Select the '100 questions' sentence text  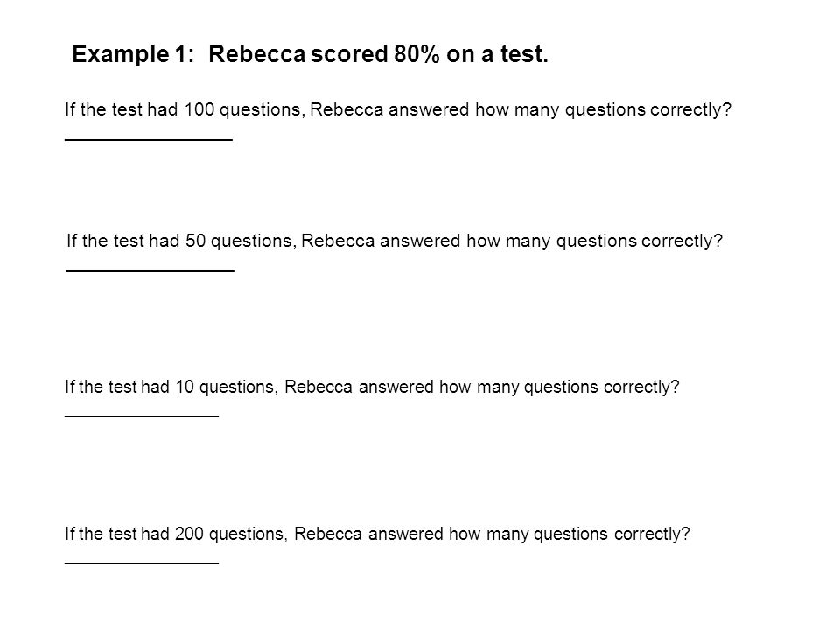point(398,110)
